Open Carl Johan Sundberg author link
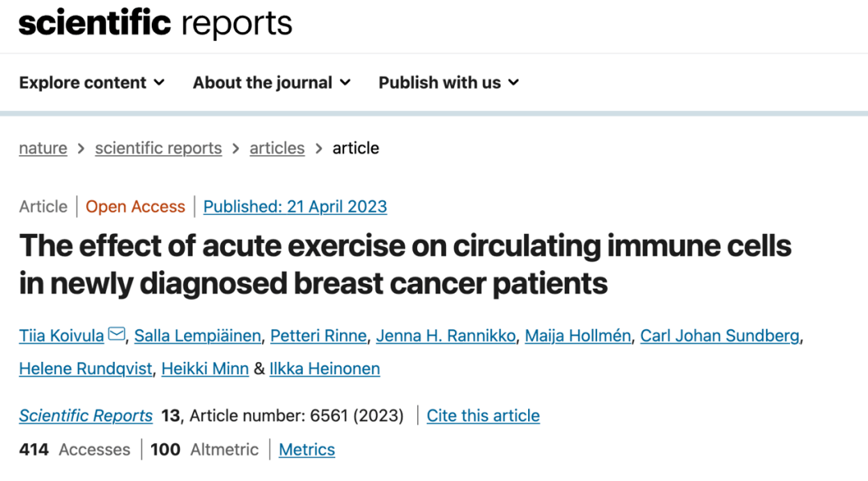Viewport: 868px width, 481px height. (719, 335)
